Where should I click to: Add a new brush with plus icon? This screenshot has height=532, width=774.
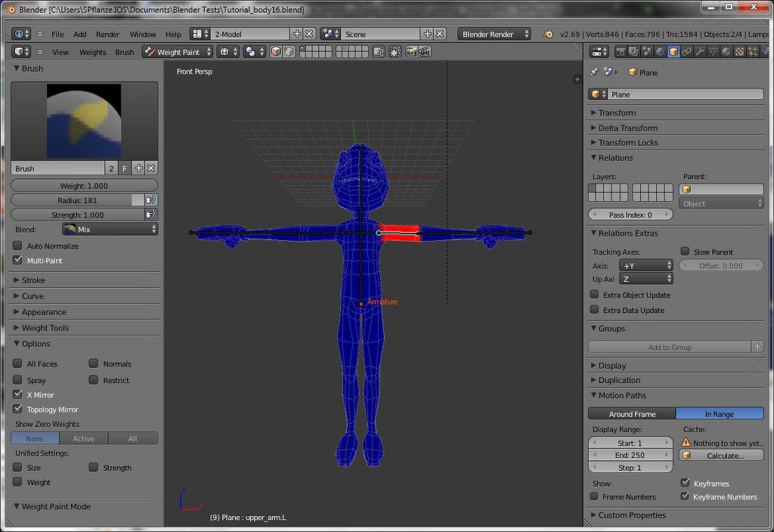click(139, 169)
